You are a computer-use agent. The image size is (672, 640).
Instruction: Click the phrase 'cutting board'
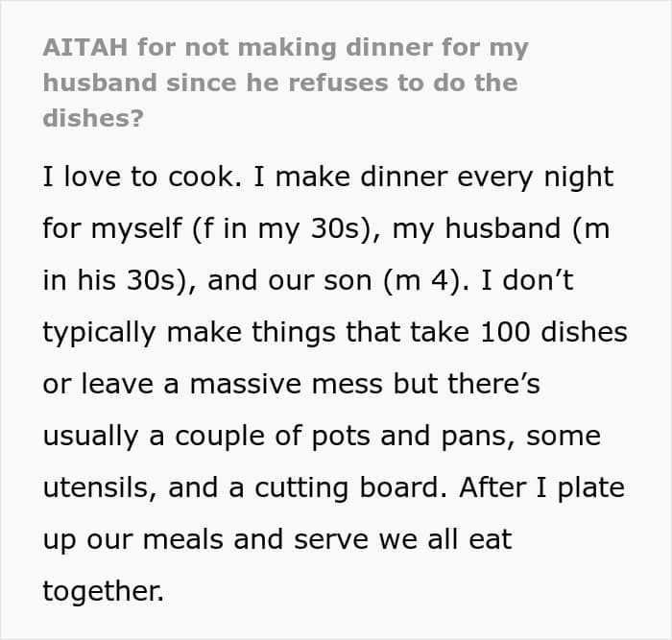(x=350, y=488)
